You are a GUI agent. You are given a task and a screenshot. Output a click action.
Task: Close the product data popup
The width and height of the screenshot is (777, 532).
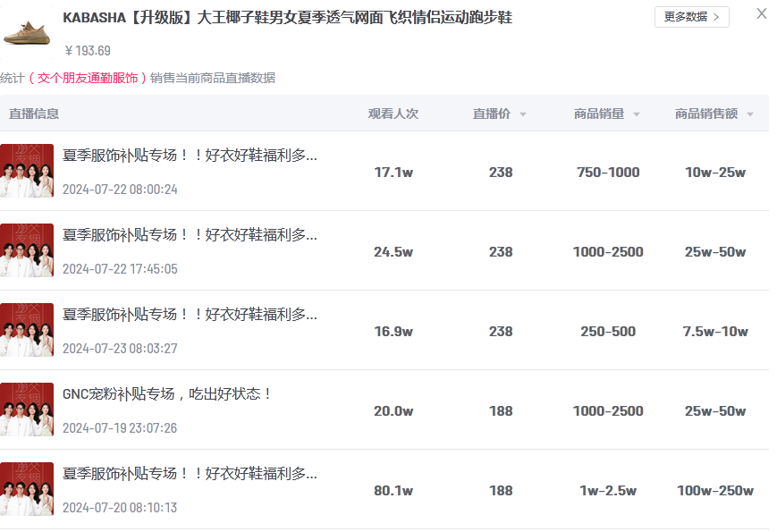pos(762,13)
